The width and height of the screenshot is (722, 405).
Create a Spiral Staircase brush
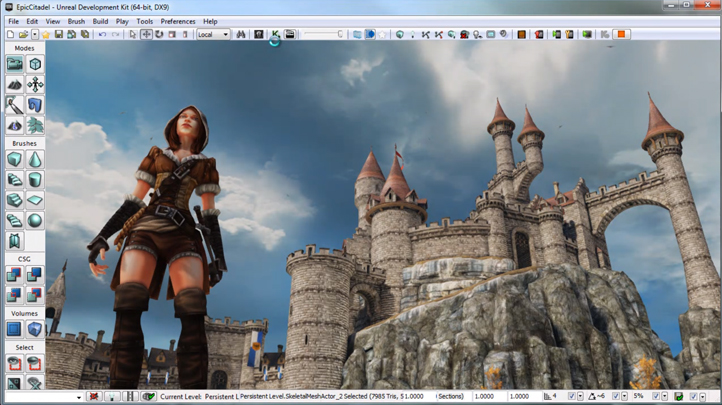[15, 220]
